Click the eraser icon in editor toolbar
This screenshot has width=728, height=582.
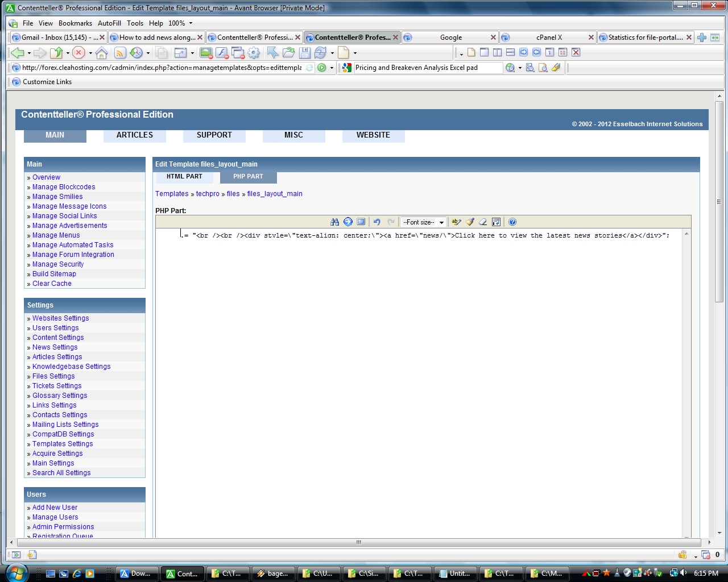point(483,222)
